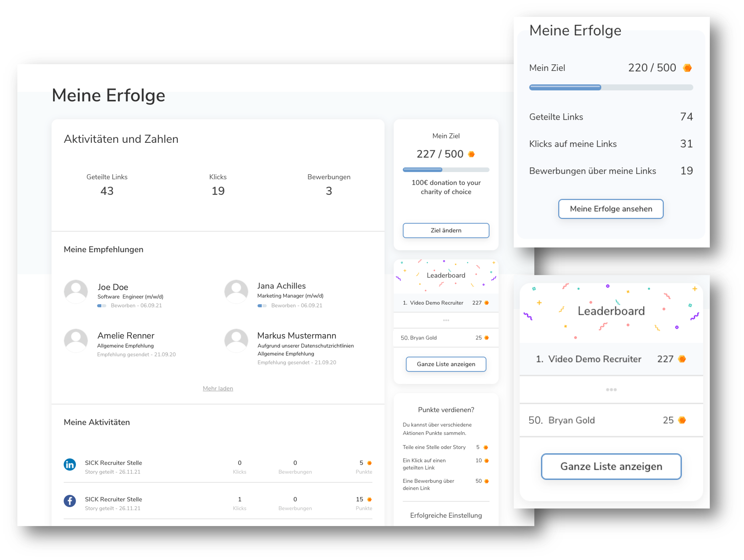Click Joe Doe's avatar picture
This screenshot has width=744, height=560.
(76, 291)
